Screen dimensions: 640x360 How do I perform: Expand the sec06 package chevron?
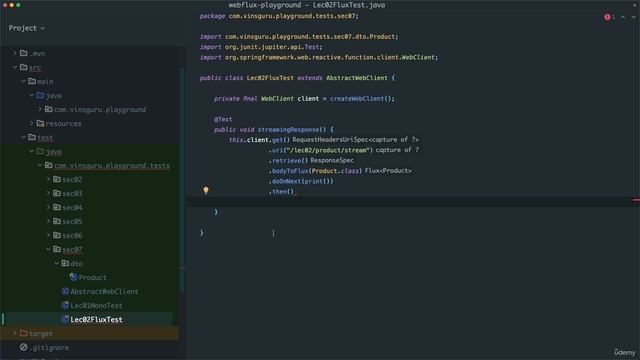tap(48, 235)
